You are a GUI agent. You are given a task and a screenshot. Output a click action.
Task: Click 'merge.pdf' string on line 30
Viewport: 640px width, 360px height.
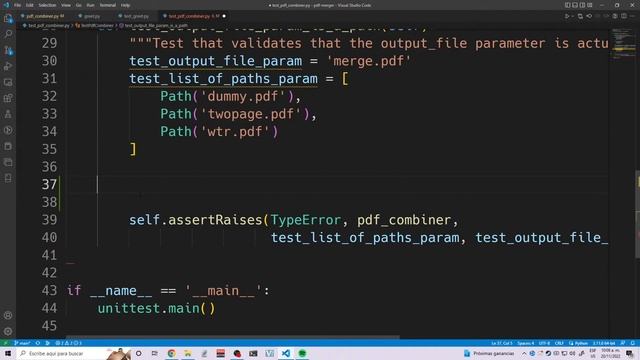(369, 61)
